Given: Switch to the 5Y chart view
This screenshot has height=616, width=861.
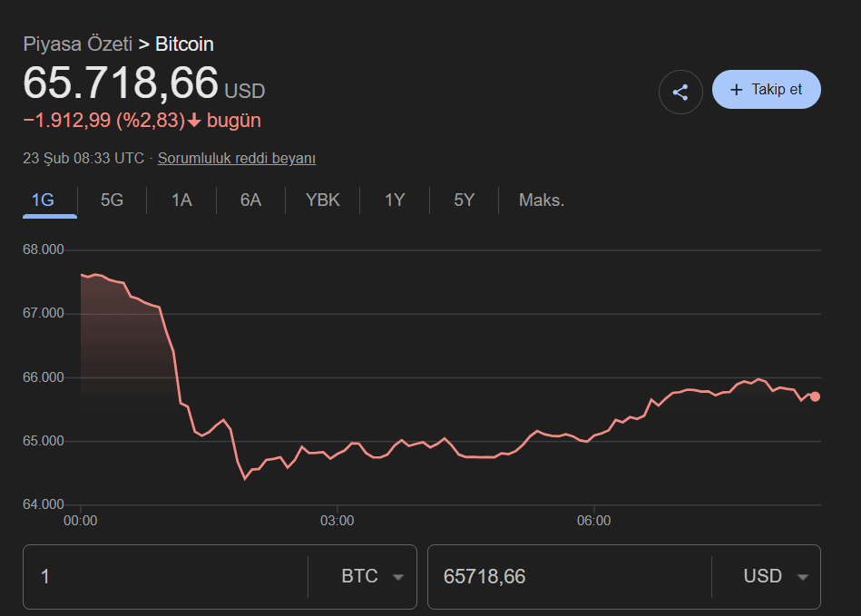Looking at the screenshot, I should (x=464, y=200).
